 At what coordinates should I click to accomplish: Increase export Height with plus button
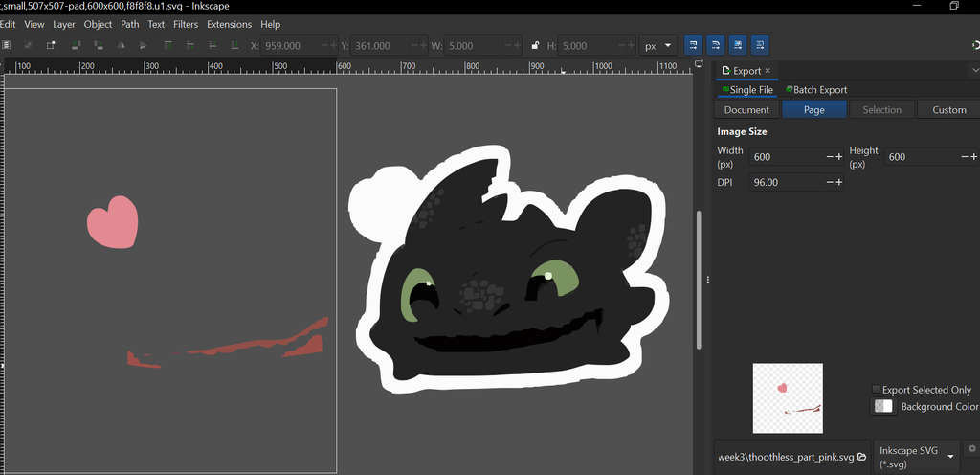click(973, 157)
